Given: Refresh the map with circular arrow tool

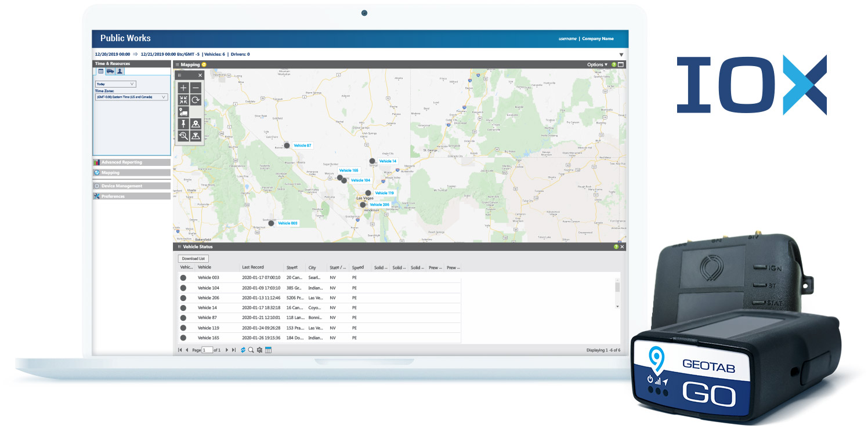Looking at the screenshot, I should (196, 100).
